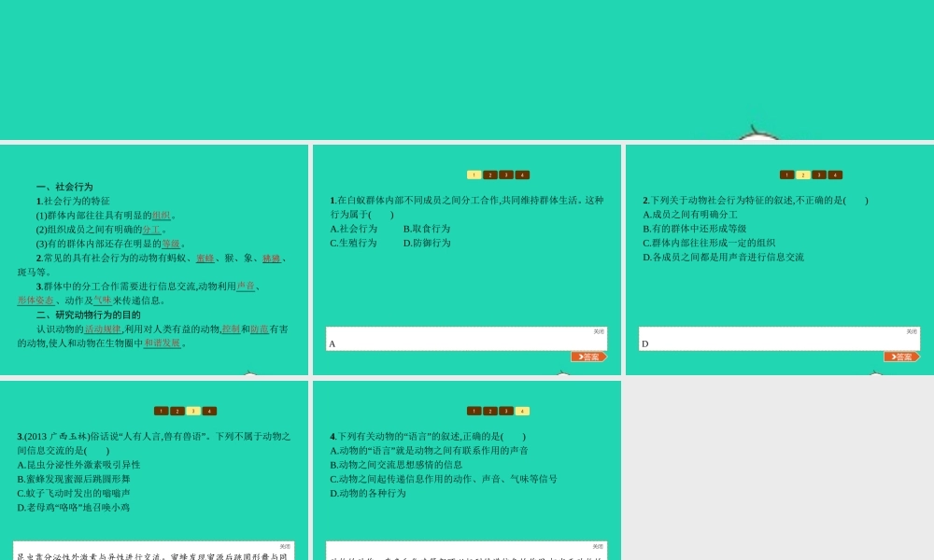Select tab 2 on the question 3 slide
934x560 pixels.
tap(177, 412)
